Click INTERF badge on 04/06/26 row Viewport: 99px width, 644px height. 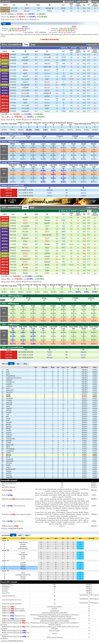click(x=4, y=60)
